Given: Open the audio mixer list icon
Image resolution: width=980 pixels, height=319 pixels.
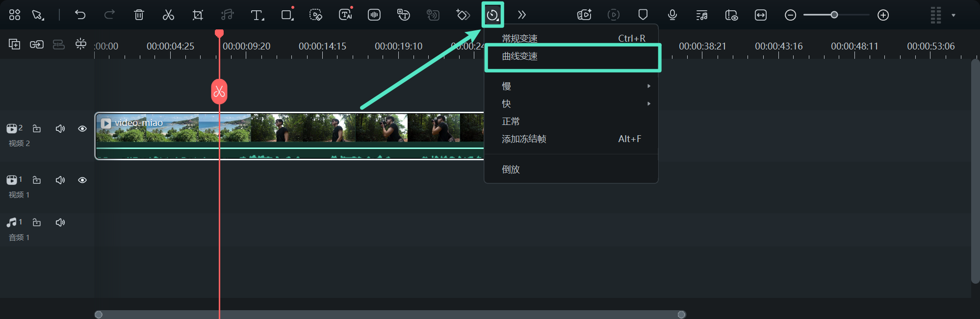Looking at the screenshot, I should [x=702, y=15].
